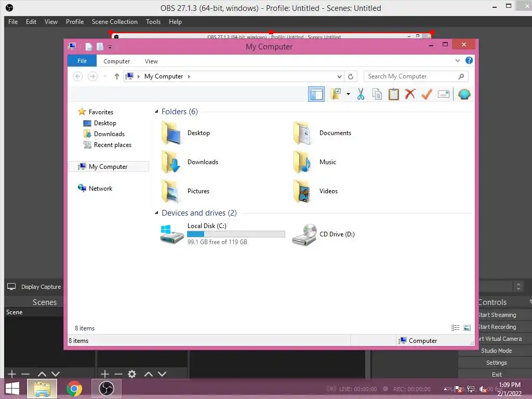Open OBS File menu
This screenshot has height=399, width=532.
(x=13, y=22)
